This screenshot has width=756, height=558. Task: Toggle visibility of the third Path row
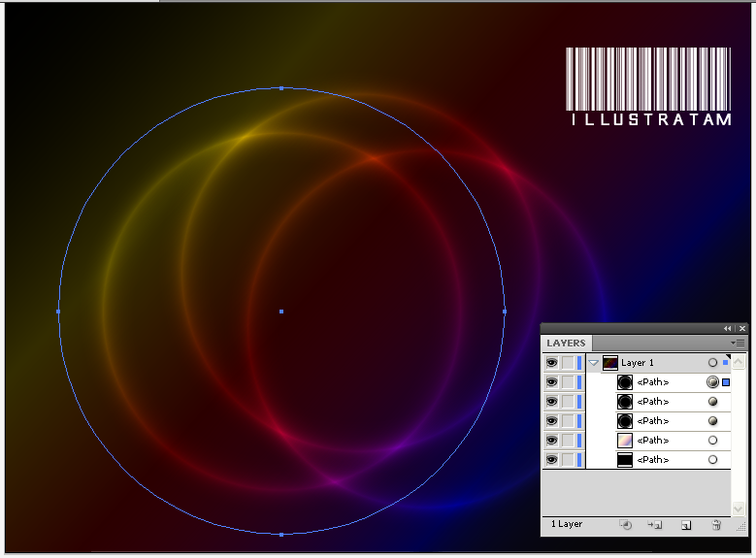pos(551,421)
